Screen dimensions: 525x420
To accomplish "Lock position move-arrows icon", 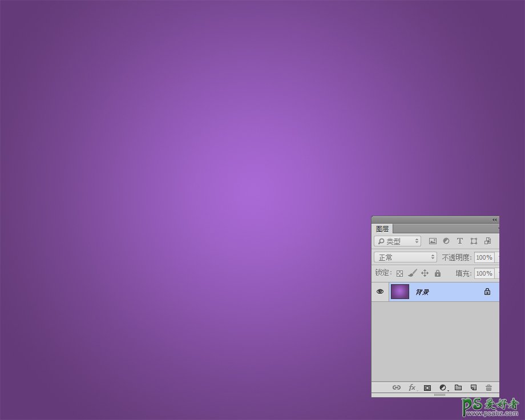I will coord(425,273).
